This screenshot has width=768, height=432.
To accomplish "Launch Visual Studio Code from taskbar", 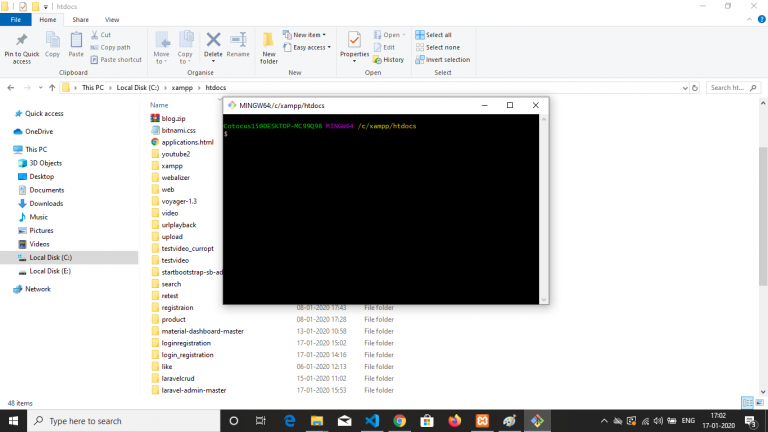I will [x=372, y=421].
